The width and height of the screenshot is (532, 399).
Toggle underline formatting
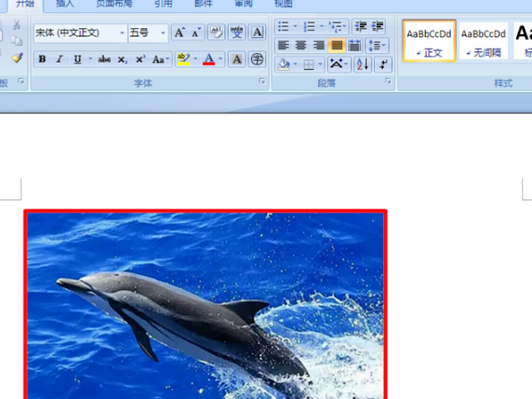tap(77, 59)
